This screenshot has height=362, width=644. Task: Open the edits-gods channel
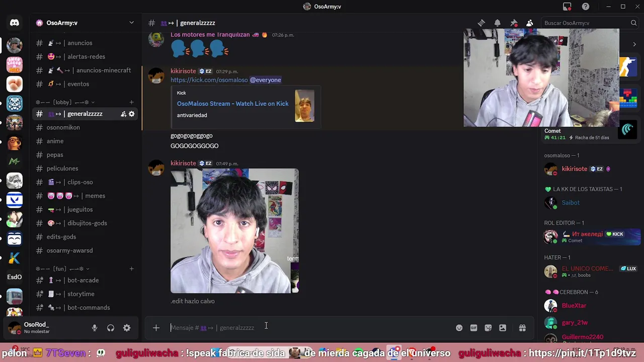coord(85,237)
